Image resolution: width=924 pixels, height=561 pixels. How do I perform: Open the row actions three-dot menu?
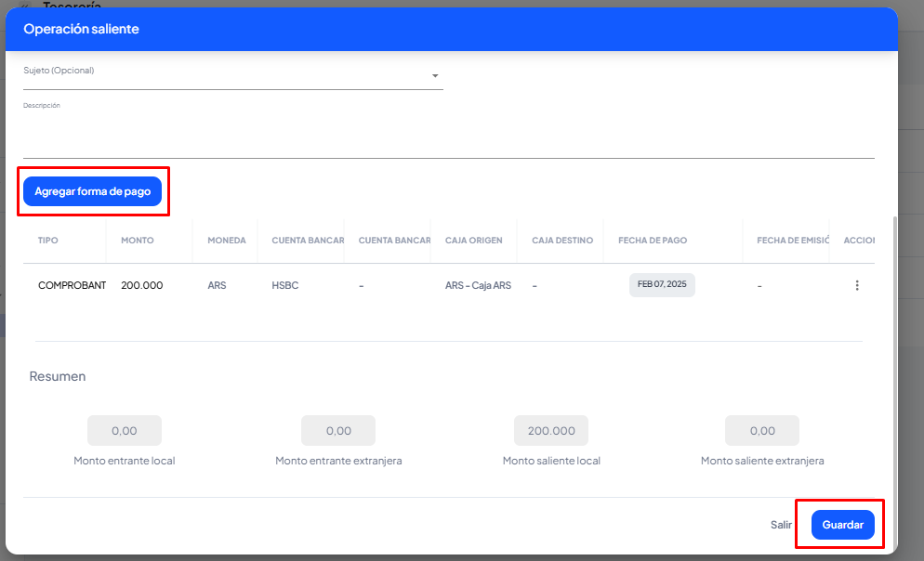click(856, 285)
